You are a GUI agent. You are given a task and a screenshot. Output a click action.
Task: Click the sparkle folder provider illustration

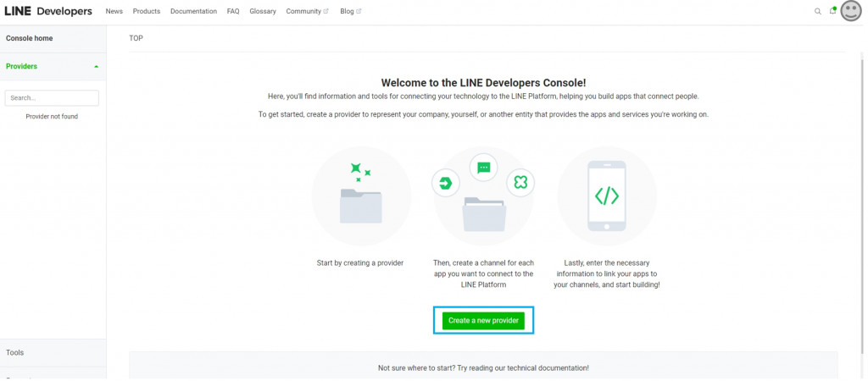[x=361, y=196]
